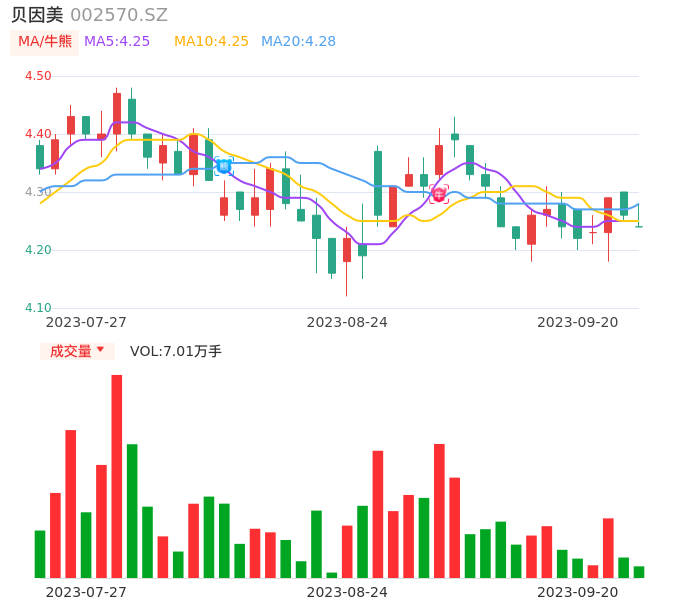Click the stock code 002570.SZ

pos(119,15)
